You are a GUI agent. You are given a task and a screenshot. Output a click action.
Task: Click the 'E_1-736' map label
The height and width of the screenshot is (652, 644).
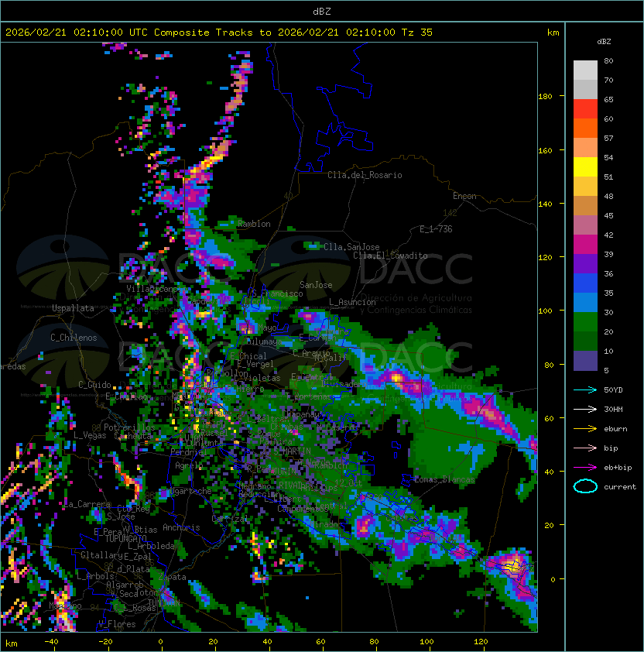[x=436, y=229]
